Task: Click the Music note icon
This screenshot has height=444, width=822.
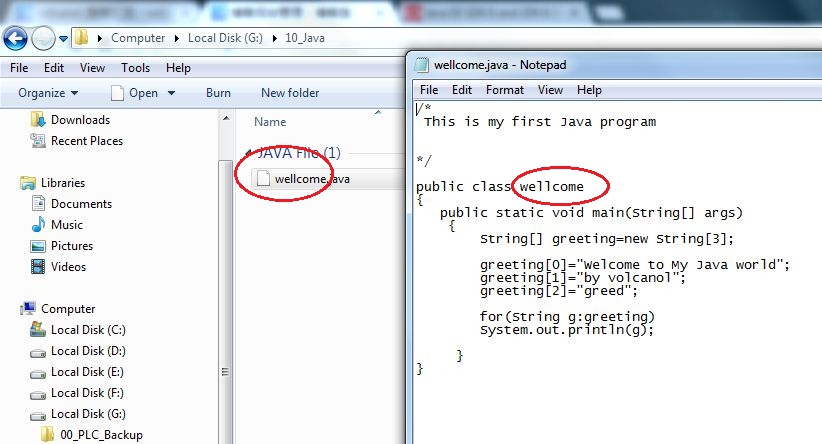Action: [38, 224]
